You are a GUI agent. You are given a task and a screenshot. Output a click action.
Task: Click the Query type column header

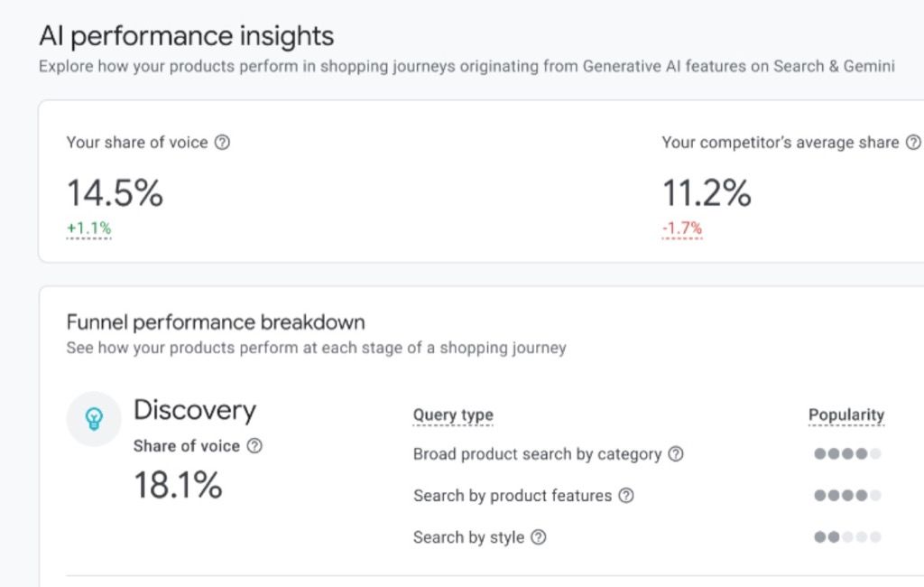[453, 415]
